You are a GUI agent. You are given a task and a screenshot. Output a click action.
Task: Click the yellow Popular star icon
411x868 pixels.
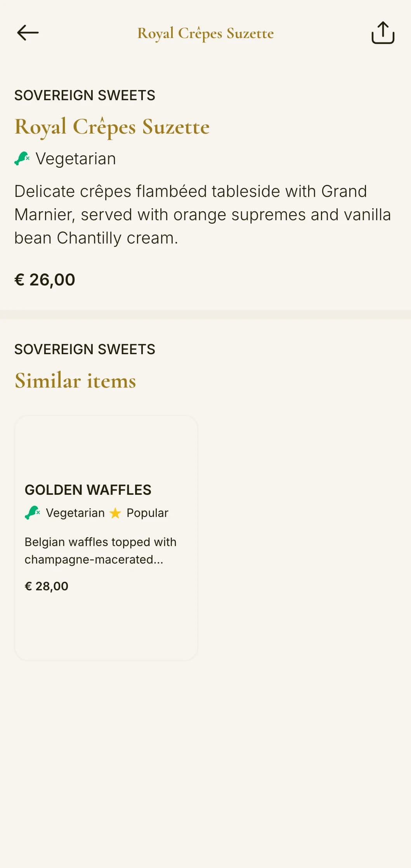pos(115,513)
